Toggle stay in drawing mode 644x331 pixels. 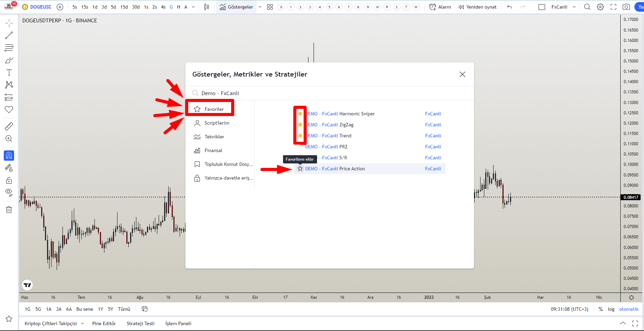click(x=9, y=168)
